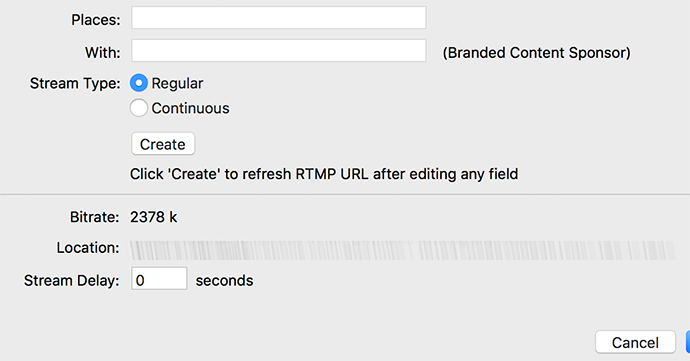
Task: Click the (Branded Content Sponsor) note
Action: [536, 53]
